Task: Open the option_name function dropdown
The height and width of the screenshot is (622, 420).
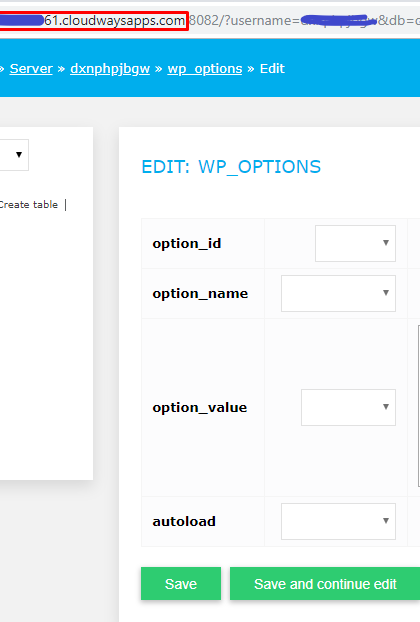Action: tap(338, 293)
